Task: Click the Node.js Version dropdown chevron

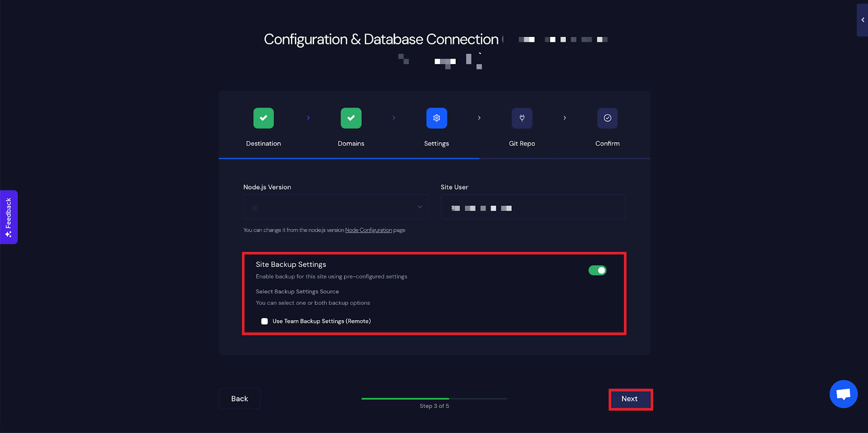Action: 419,207
